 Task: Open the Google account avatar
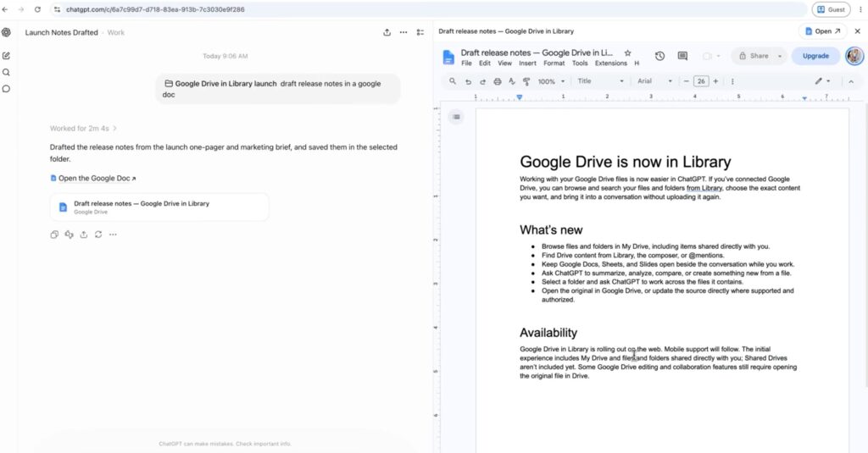[x=854, y=56]
